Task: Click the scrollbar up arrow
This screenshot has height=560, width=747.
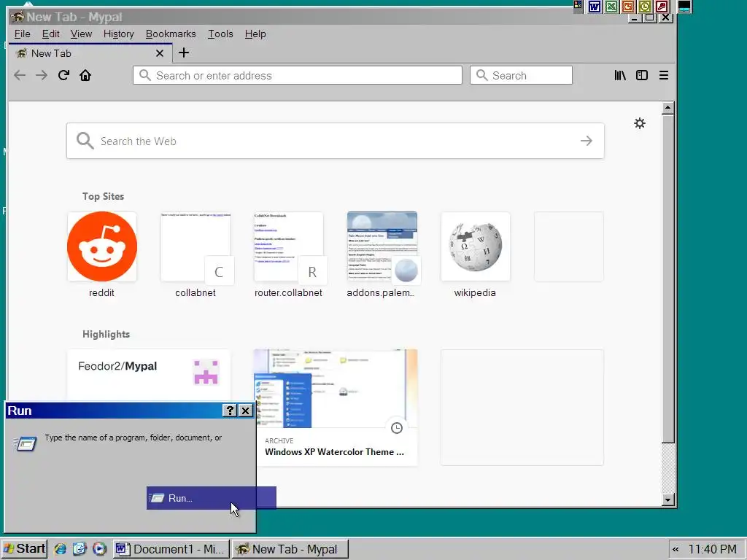Action: point(668,108)
